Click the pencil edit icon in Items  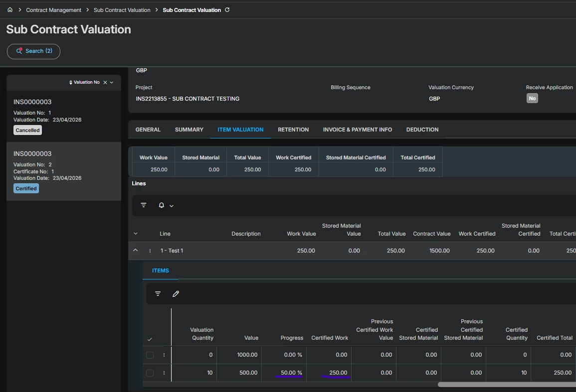tap(176, 294)
